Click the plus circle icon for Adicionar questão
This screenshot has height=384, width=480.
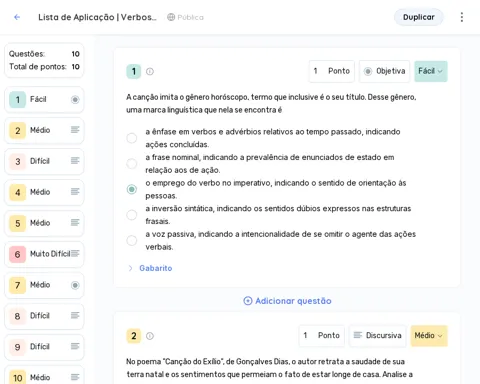click(248, 301)
